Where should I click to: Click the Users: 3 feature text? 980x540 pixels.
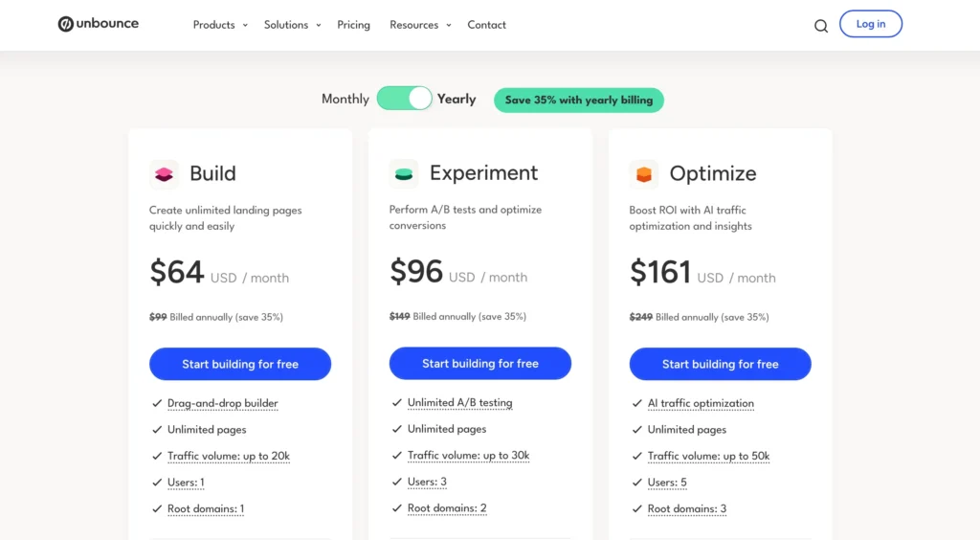pos(427,482)
